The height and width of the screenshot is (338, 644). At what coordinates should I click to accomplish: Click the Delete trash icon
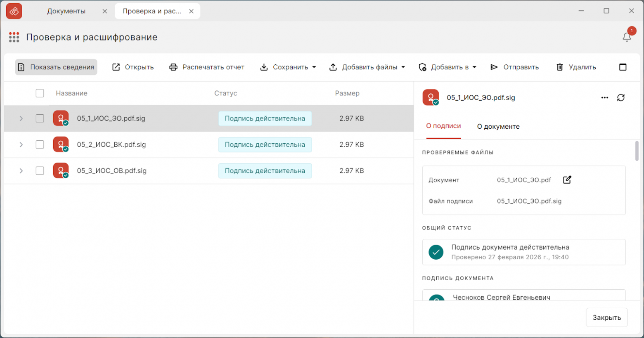[x=559, y=67]
